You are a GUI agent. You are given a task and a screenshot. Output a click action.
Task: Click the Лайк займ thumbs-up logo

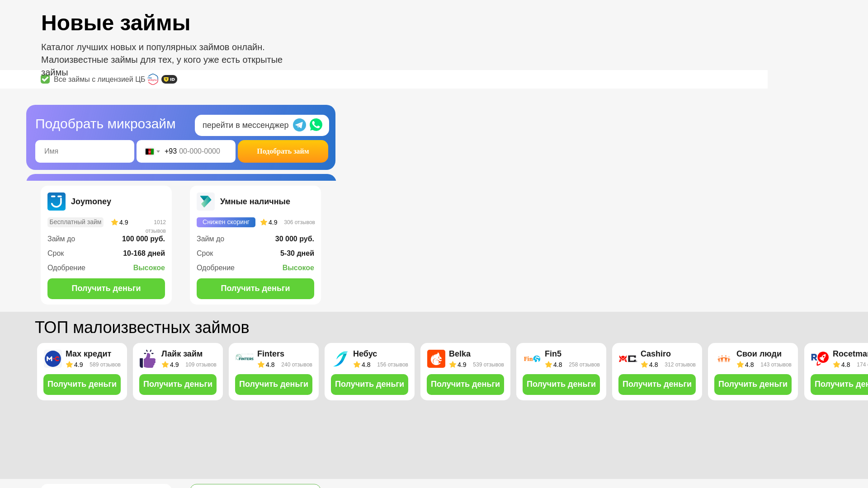tap(148, 359)
